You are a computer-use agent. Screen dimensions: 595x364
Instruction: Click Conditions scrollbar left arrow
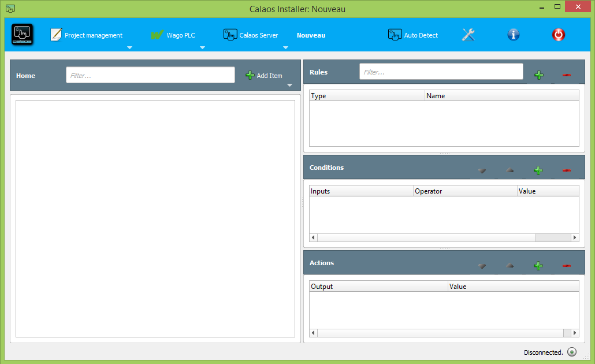pos(314,237)
